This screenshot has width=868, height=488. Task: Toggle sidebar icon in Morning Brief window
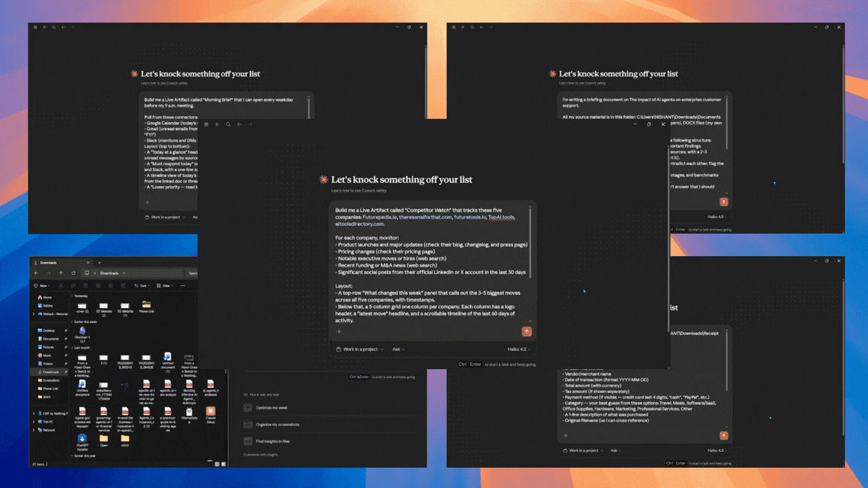44,27
